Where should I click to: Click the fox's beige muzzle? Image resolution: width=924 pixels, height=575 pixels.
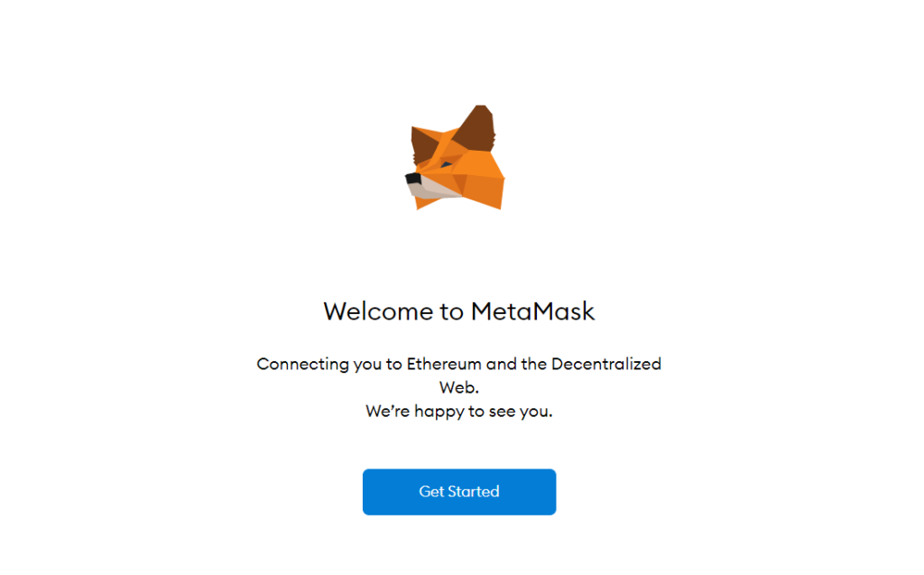(431, 190)
